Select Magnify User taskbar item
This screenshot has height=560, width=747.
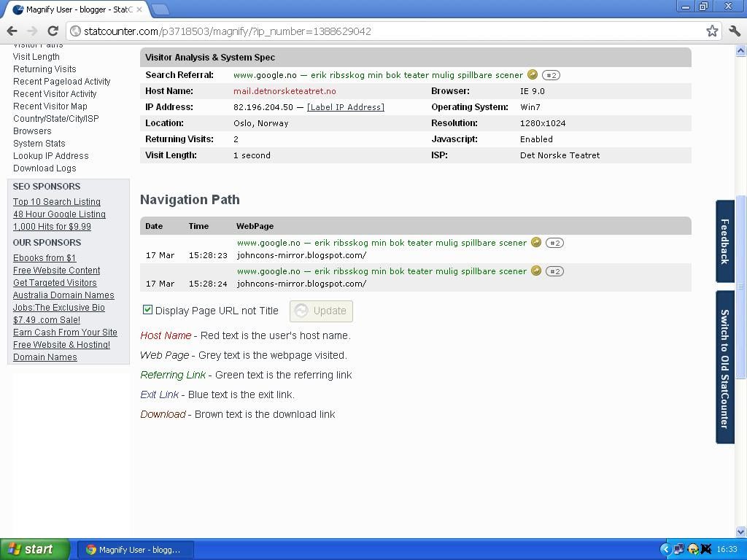coord(135,550)
